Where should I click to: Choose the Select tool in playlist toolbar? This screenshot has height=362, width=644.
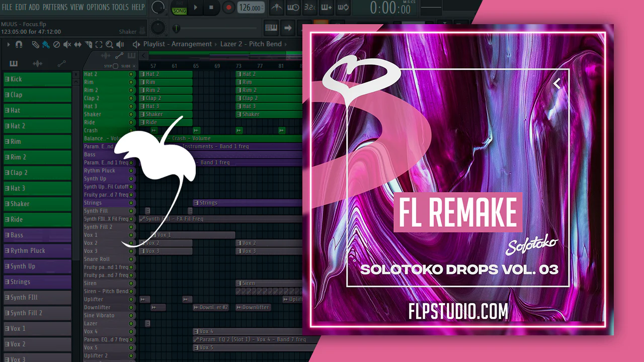click(x=99, y=44)
